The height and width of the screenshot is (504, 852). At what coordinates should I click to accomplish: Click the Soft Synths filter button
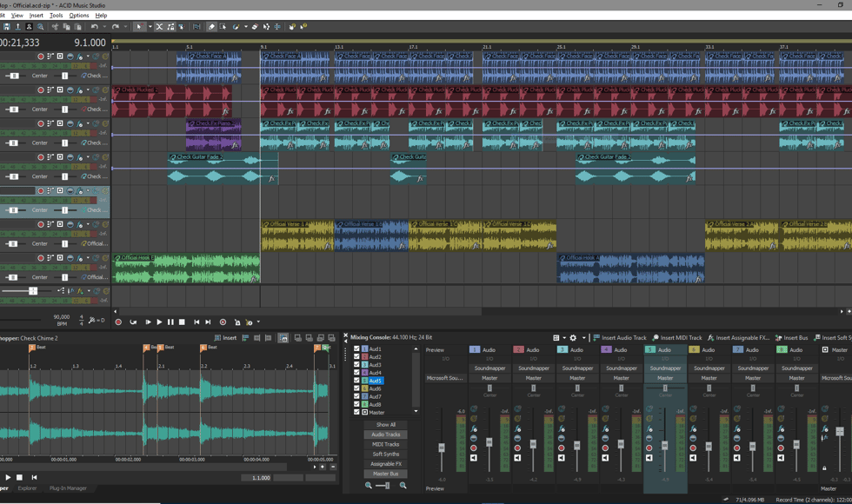click(x=386, y=454)
